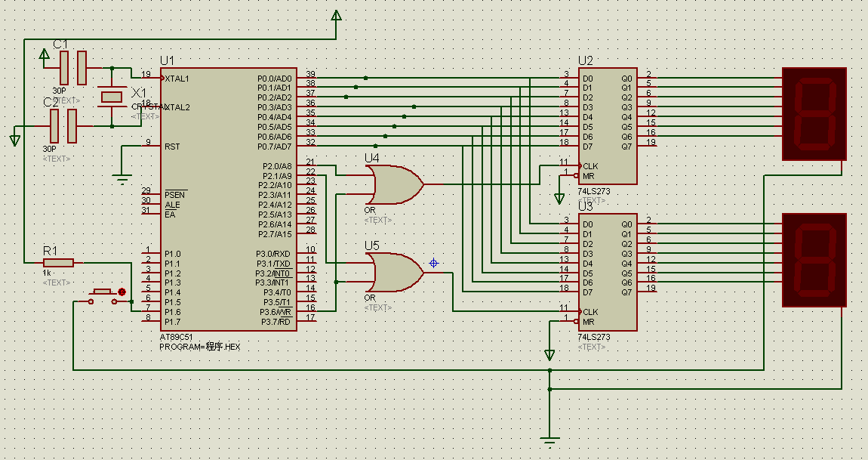Screen dimensions: 868x460
Task: Click the OR label under U5
Action: coord(370,298)
